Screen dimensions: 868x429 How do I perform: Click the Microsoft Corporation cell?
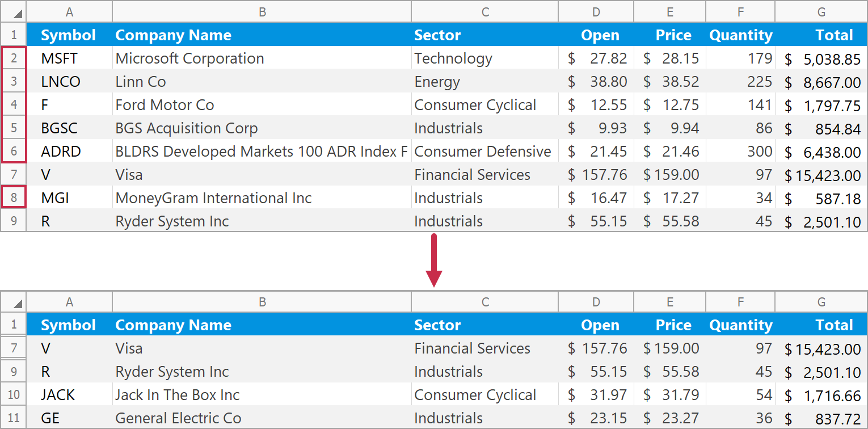point(189,58)
